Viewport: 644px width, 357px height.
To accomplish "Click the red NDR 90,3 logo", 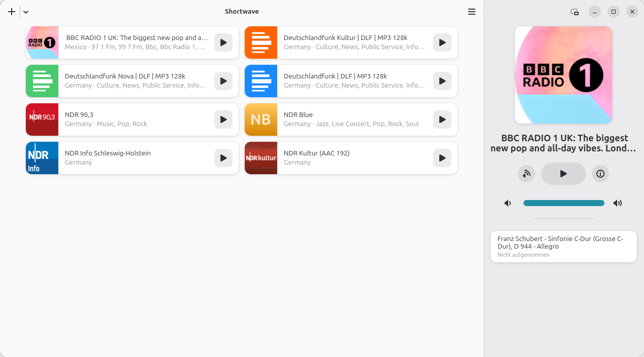I will coord(42,120).
